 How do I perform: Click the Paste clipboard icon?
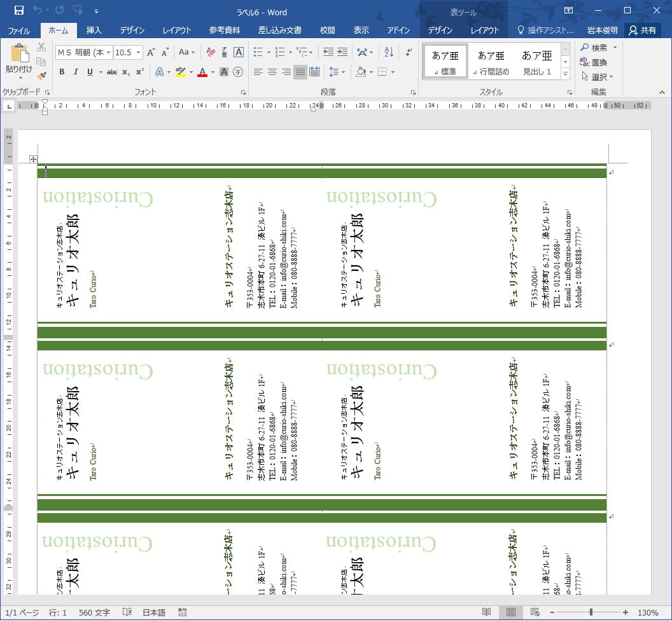[19, 53]
